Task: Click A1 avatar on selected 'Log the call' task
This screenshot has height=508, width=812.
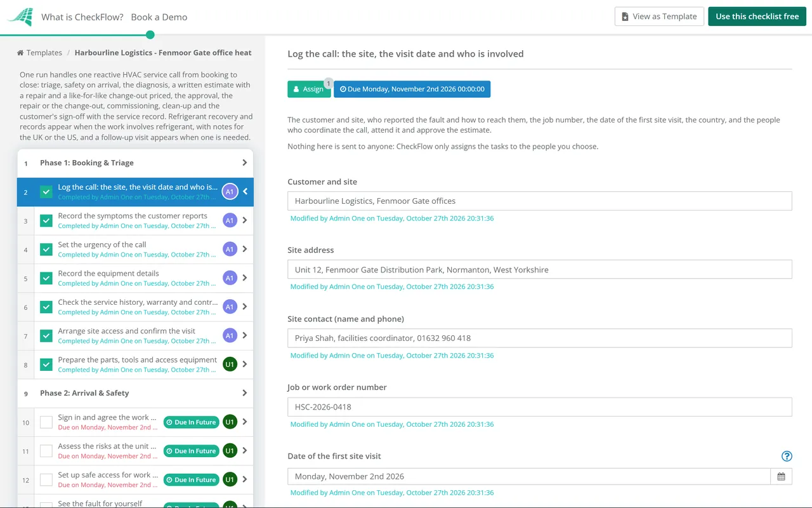Action: click(x=230, y=192)
